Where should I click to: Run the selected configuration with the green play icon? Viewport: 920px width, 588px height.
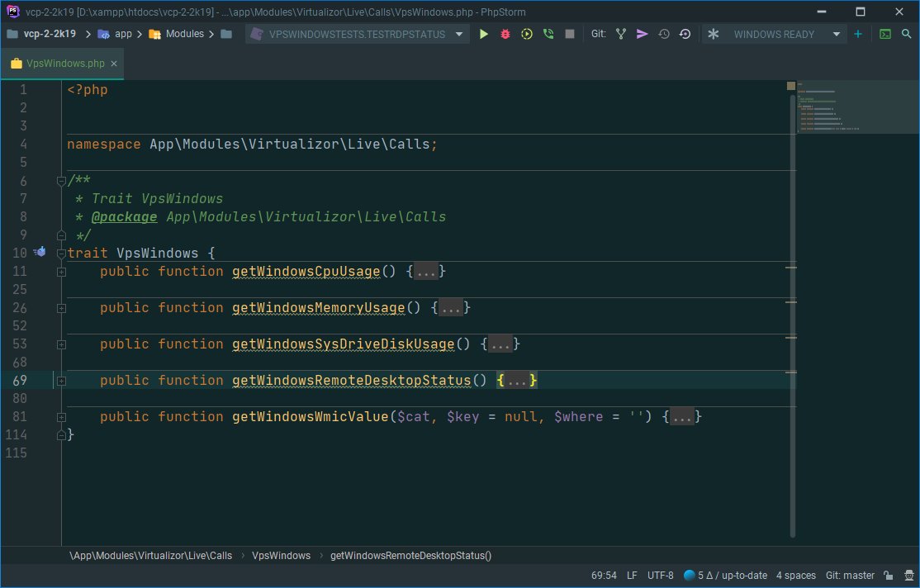point(483,34)
